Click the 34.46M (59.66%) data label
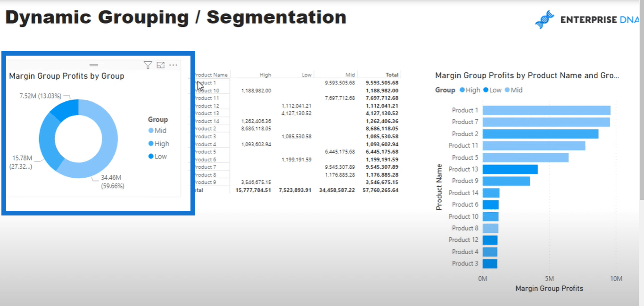The image size is (644, 306). pyautogui.click(x=113, y=182)
